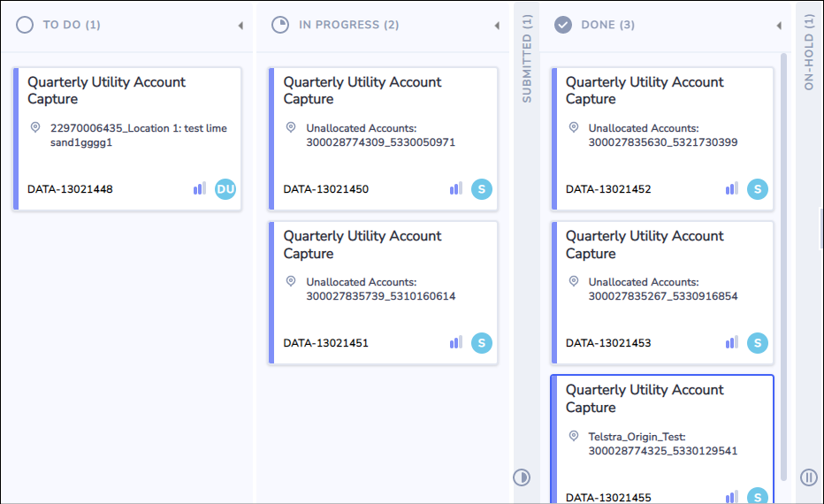Expand the collapsed Submitted column
This screenshot has width=824, height=504.
(x=527, y=58)
